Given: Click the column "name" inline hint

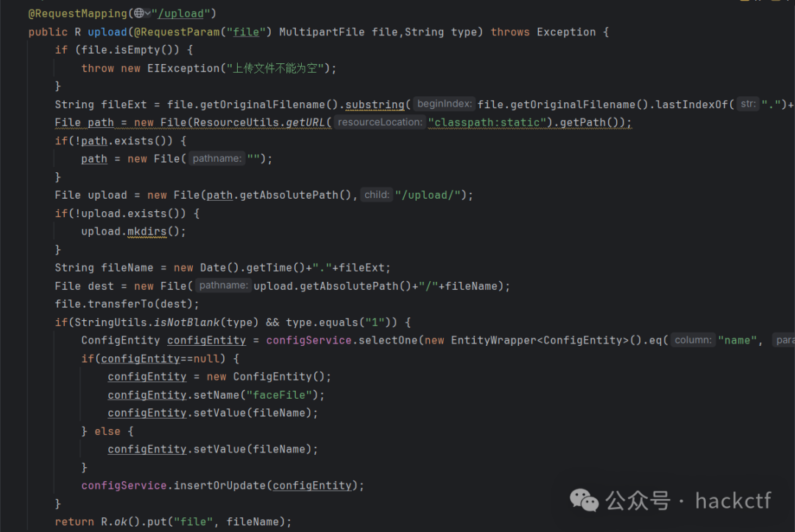Looking at the screenshot, I should tap(693, 340).
